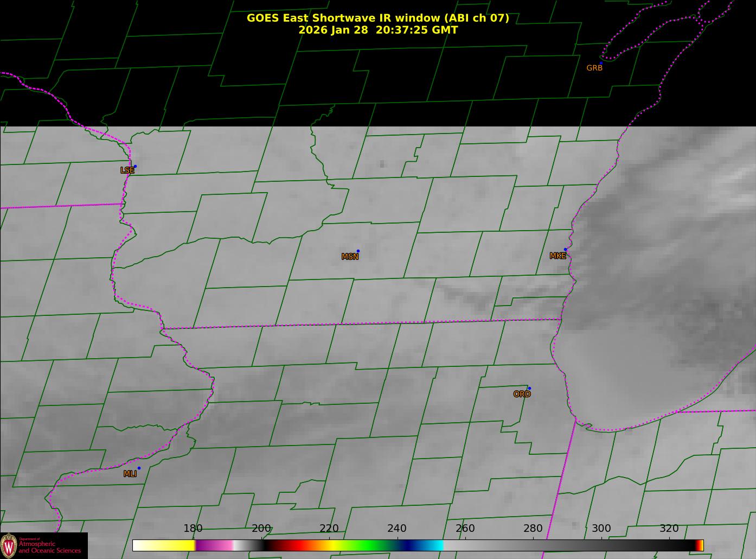
Task: Select the ORD station label
Action: [x=522, y=395]
